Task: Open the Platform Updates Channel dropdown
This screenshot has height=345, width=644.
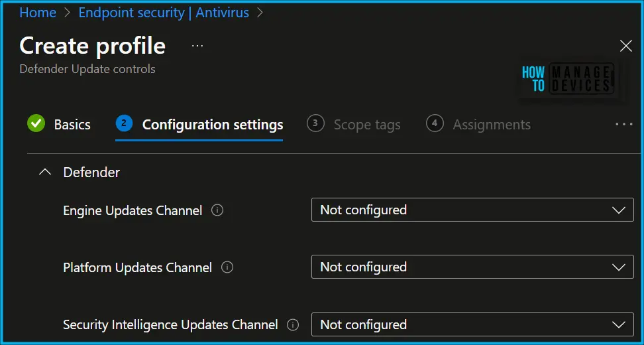Action: click(473, 267)
